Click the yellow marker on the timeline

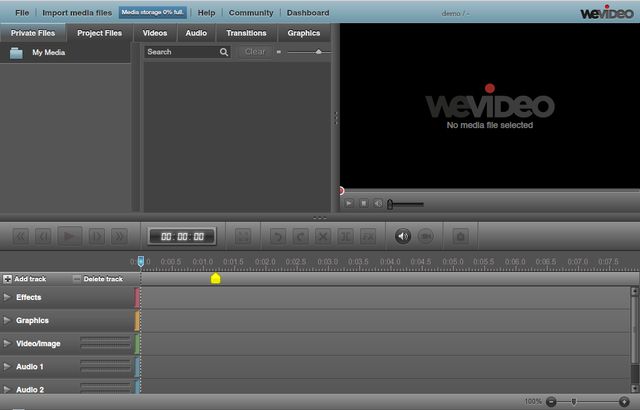[216, 278]
